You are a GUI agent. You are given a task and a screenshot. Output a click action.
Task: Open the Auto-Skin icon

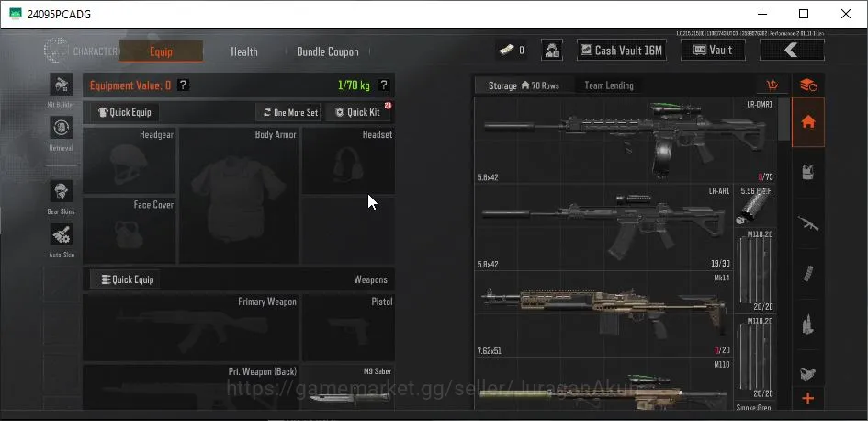[61, 235]
